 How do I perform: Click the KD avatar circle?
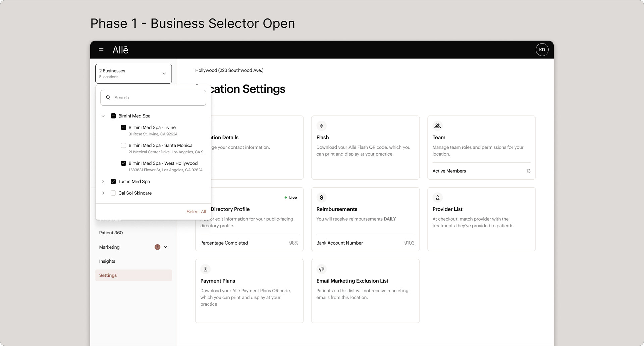542,49
